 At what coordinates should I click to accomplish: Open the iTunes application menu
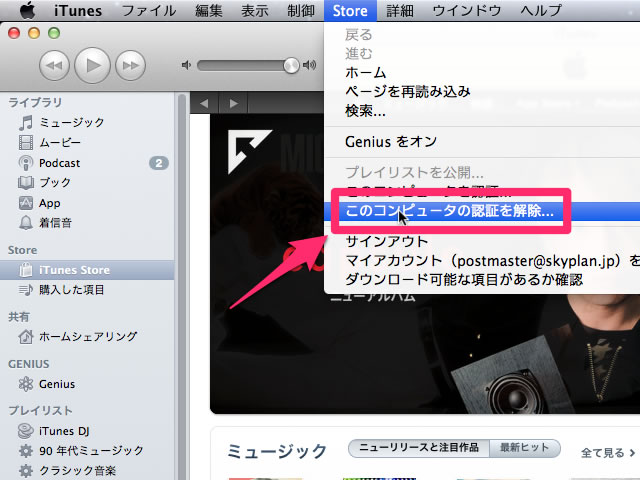tap(78, 11)
